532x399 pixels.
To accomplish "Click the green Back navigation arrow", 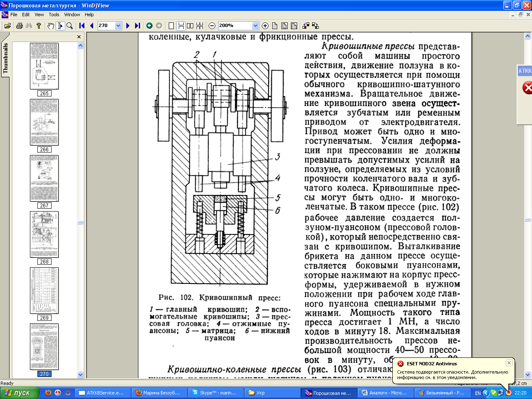I will tap(150, 26).
